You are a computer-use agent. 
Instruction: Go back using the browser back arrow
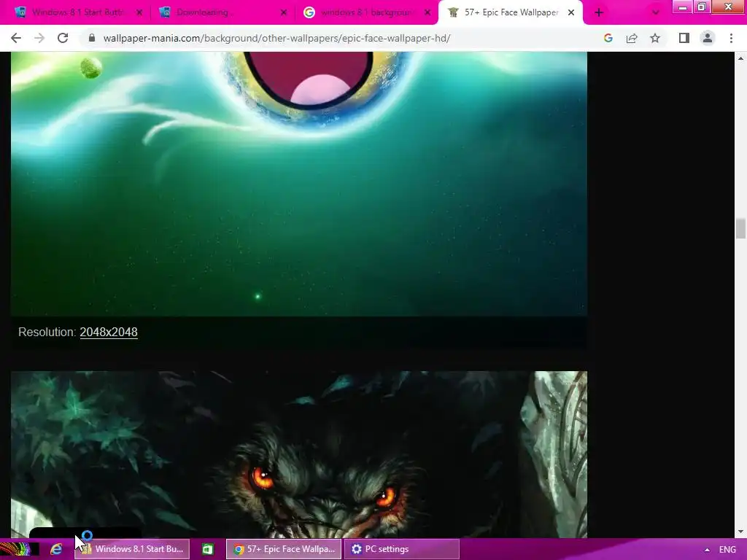click(x=16, y=38)
